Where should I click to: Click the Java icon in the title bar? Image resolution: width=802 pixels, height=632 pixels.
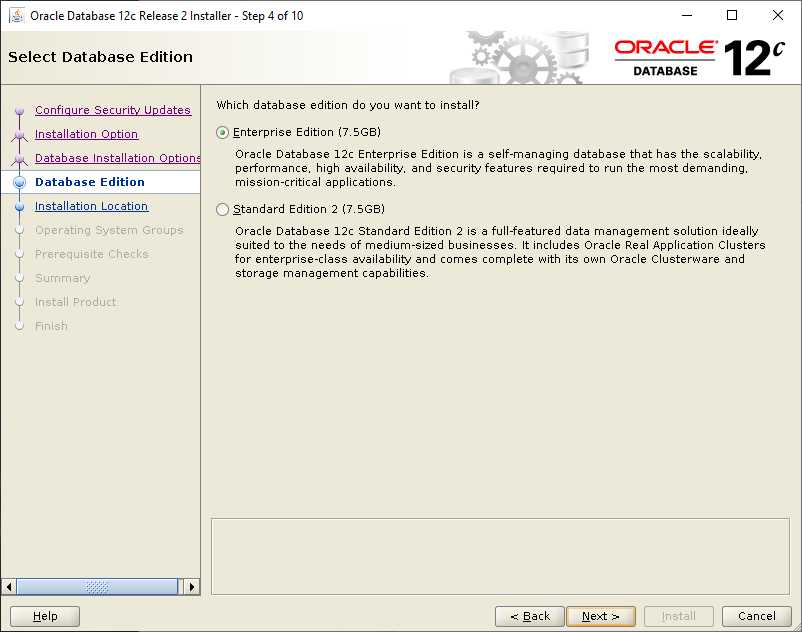16,15
